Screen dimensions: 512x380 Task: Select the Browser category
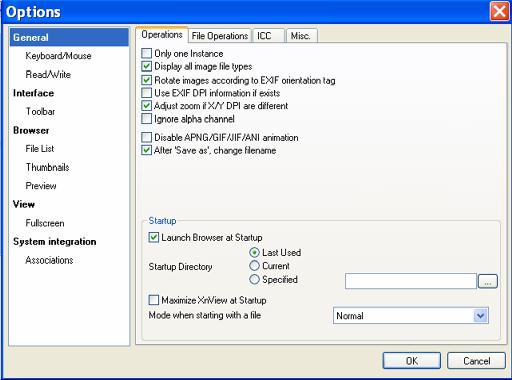pos(31,130)
